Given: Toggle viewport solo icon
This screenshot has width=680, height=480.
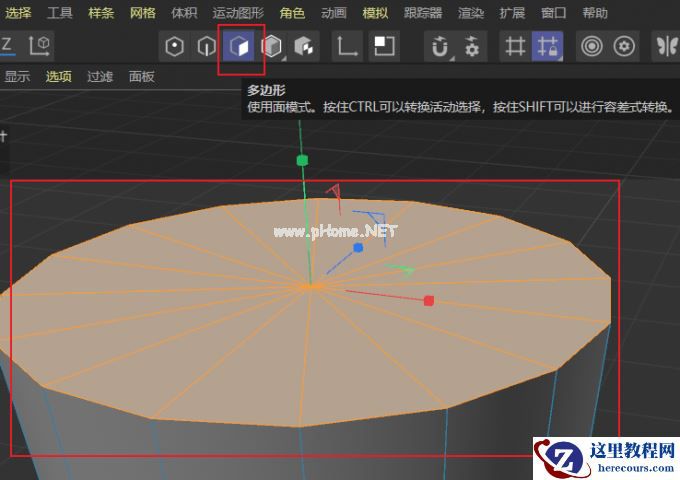Looking at the screenshot, I should pyautogui.click(x=384, y=46).
